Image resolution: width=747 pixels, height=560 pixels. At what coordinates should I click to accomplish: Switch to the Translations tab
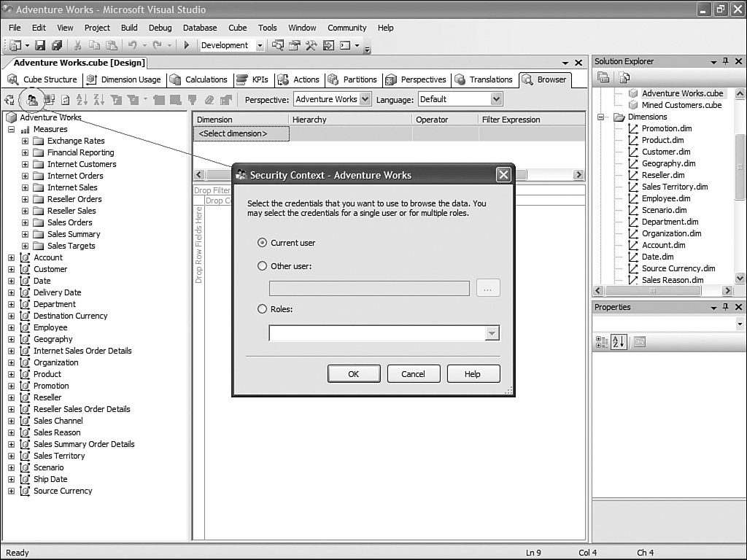click(x=484, y=79)
